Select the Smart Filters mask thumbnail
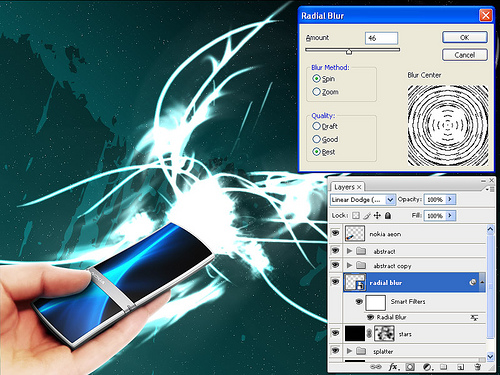 pyautogui.click(x=376, y=303)
